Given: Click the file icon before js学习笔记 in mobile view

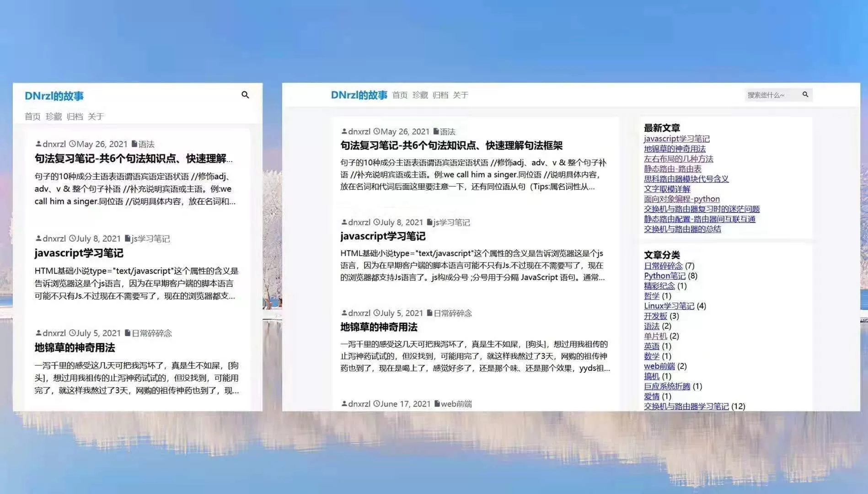Looking at the screenshot, I should 128,238.
